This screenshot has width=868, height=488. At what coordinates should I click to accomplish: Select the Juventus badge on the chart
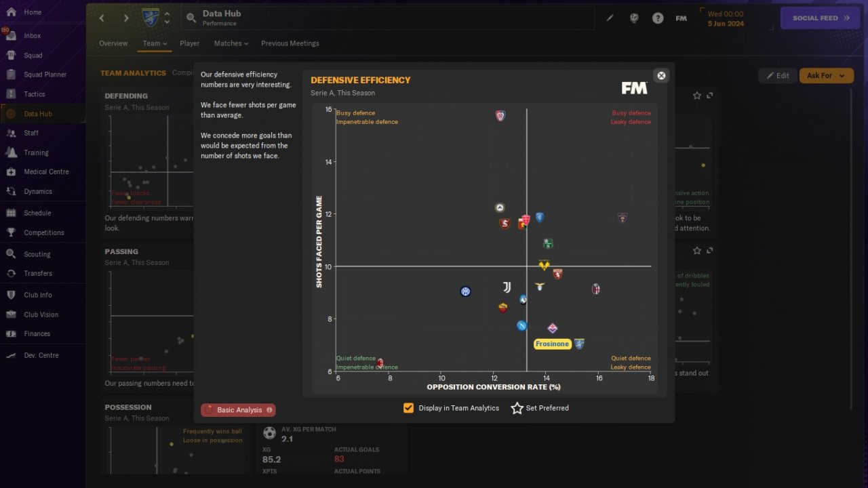[507, 287]
